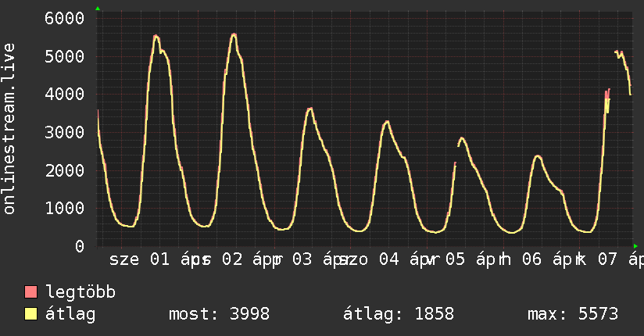Click the green arrow atop y-axis
Image resolution: width=644 pixels, height=336 pixels.
pyautogui.click(x=98, y=9)
